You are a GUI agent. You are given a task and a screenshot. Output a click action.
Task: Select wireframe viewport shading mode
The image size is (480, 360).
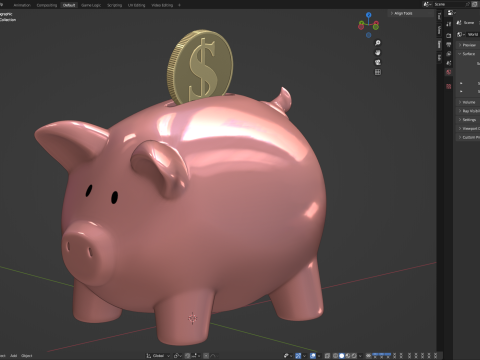tap(335, 356)
